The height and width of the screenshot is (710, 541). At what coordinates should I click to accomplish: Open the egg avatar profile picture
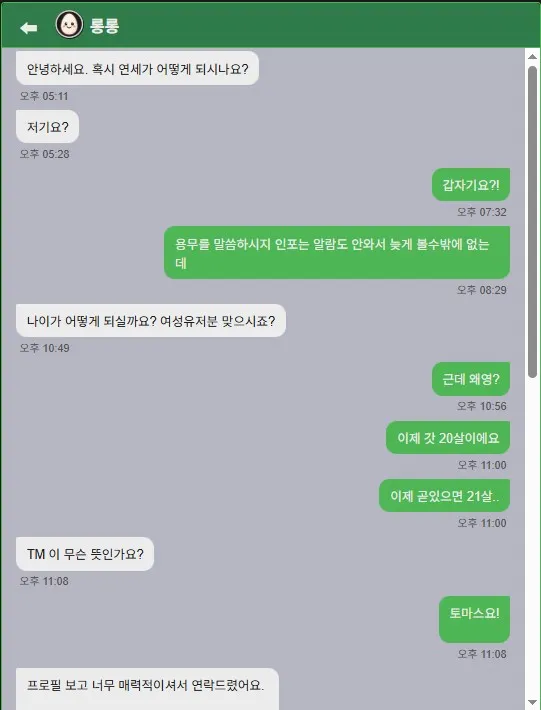(x=69, y=24)
